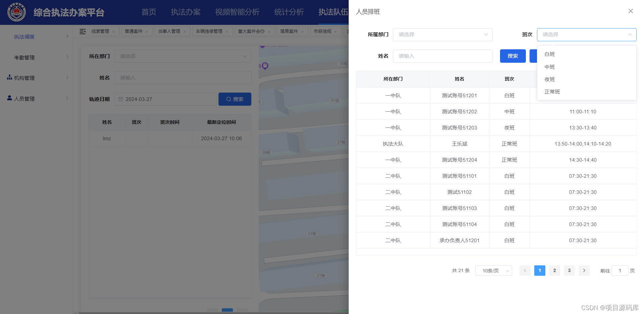
Task: Select 夜班 from the 班次 options
Action: tap(549, 79)
